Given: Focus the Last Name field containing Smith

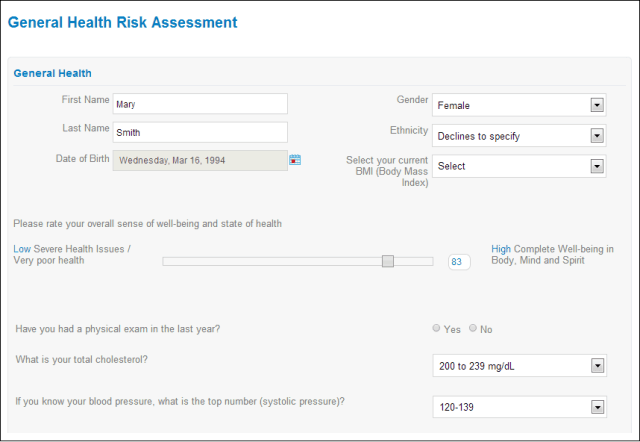Looking at the screenshot, I should (x=200, y=132).
